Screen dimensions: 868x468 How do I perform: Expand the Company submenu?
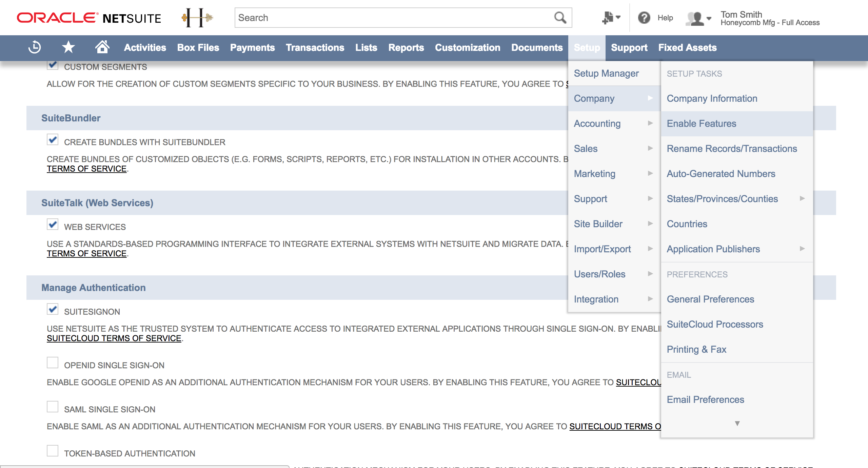click(614, 98)
